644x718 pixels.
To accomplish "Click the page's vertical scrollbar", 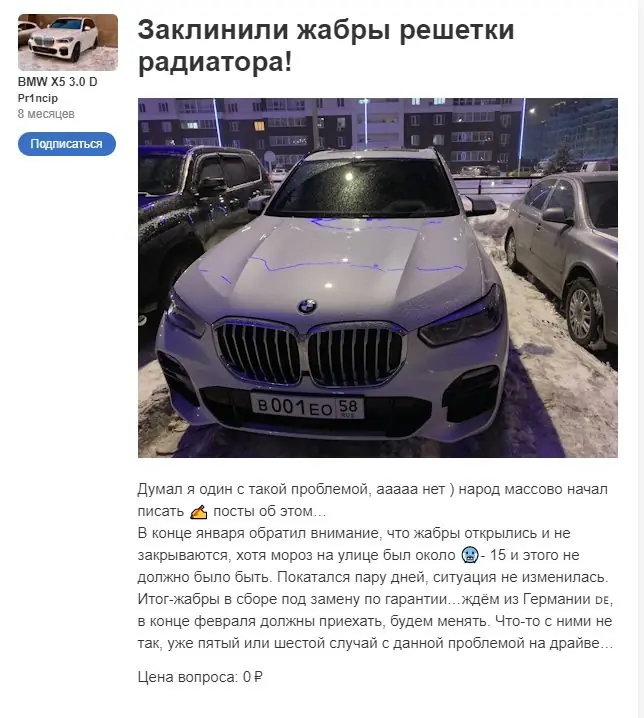I will [641, 359].
